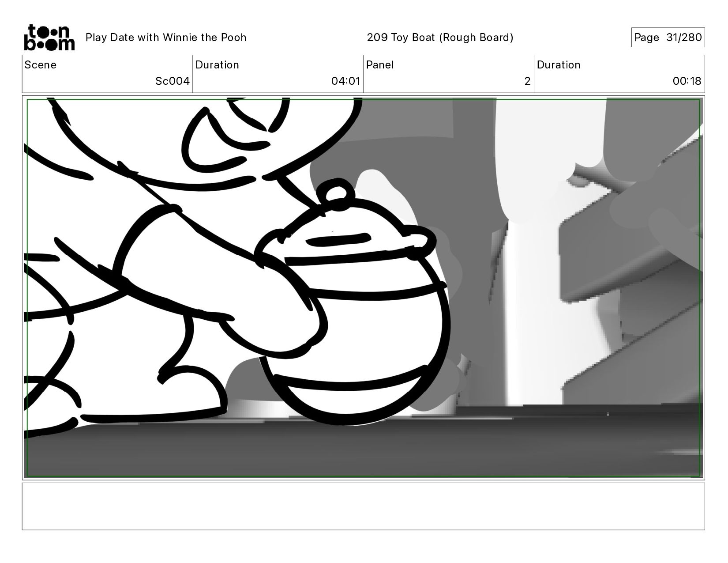Click the 'Scene' label

click(41, 65)
